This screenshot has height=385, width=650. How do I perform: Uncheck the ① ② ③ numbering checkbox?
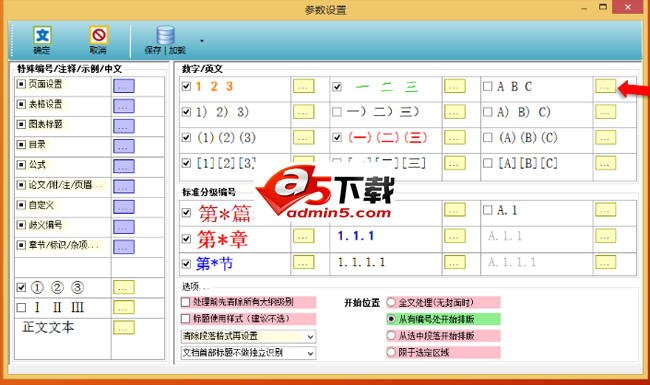tap(22, 287)
